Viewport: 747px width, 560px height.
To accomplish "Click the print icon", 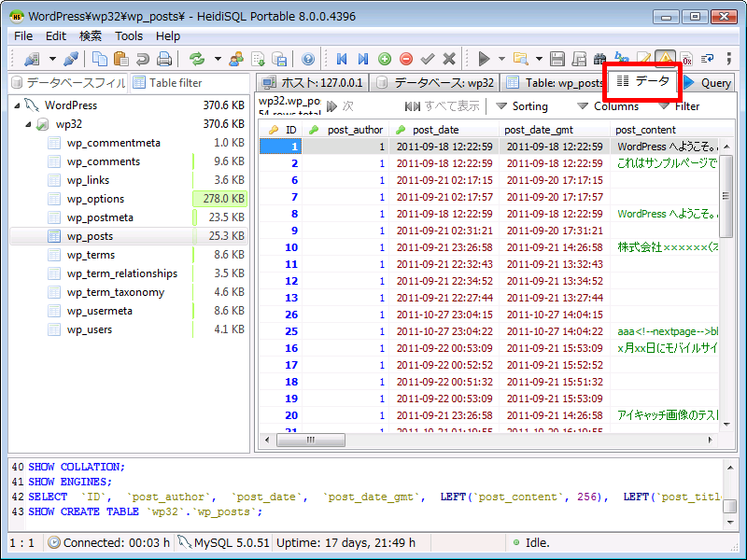I will (164, 59).
